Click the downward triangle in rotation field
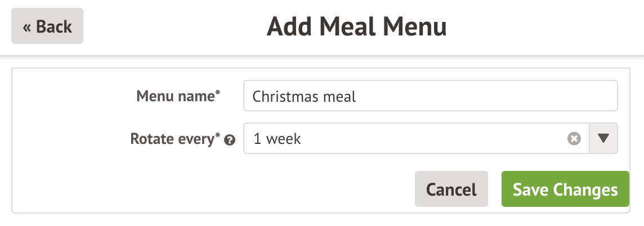 point(603,139)
